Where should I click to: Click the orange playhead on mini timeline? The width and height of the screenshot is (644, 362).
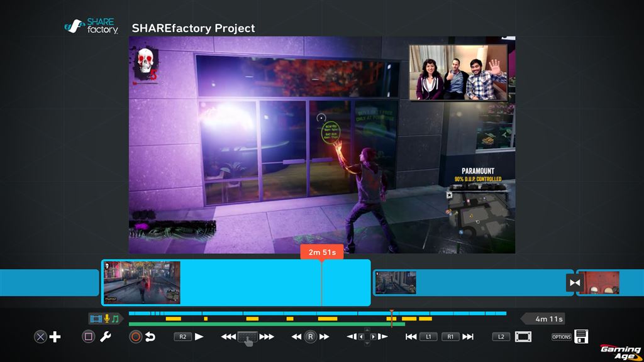392,319
